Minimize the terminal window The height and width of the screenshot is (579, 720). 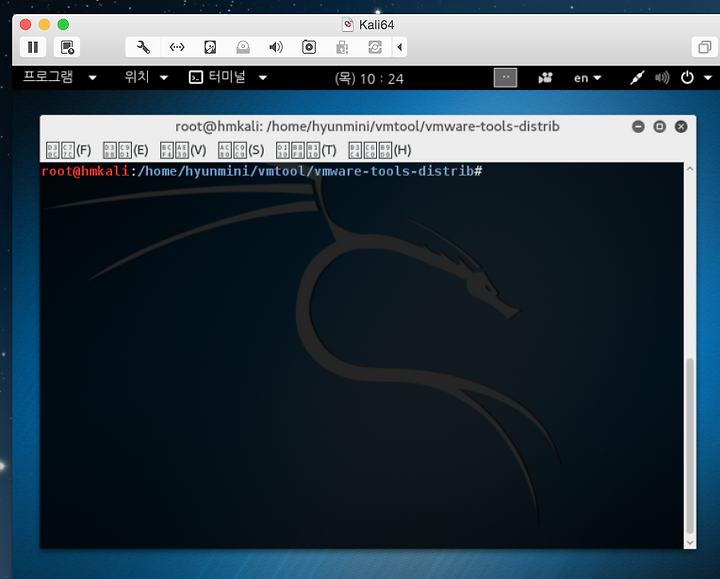tap(638, 127)
